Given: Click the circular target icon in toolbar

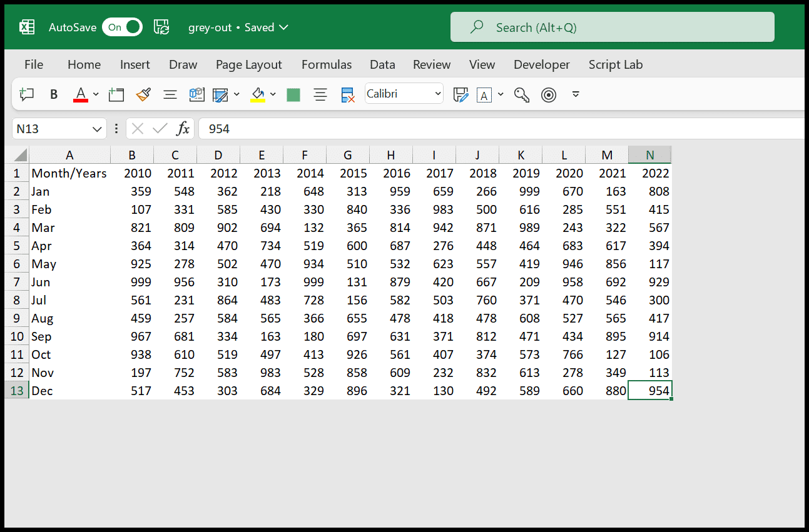Looking at the screenshot, I should [x=549, y=94].
